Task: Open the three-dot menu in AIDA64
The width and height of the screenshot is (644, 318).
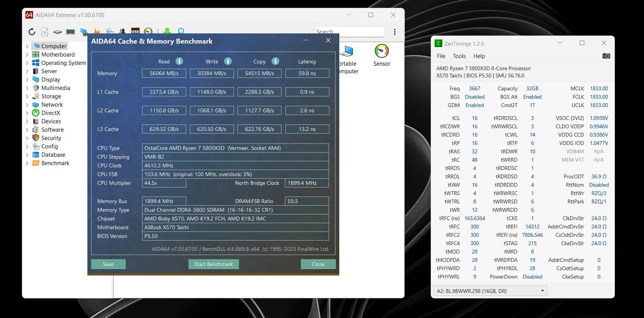Action: [395, 32]
